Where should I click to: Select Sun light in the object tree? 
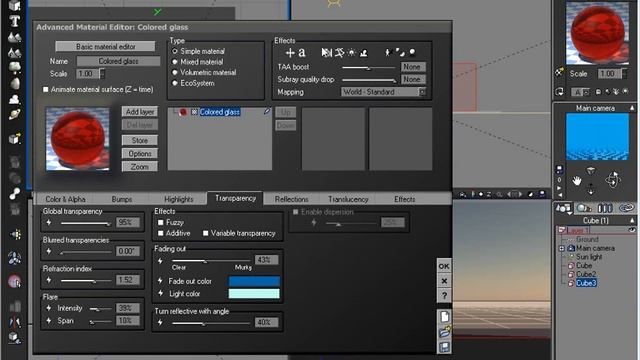589,257
